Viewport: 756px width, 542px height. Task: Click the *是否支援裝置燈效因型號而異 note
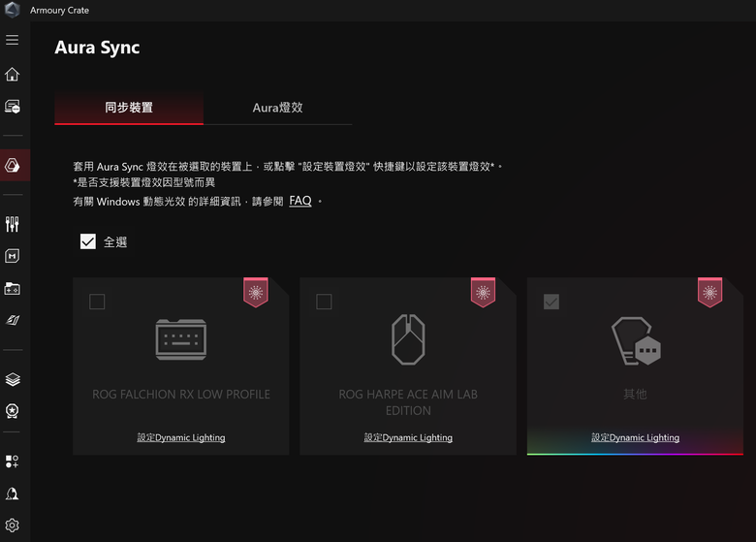(143, 182)
